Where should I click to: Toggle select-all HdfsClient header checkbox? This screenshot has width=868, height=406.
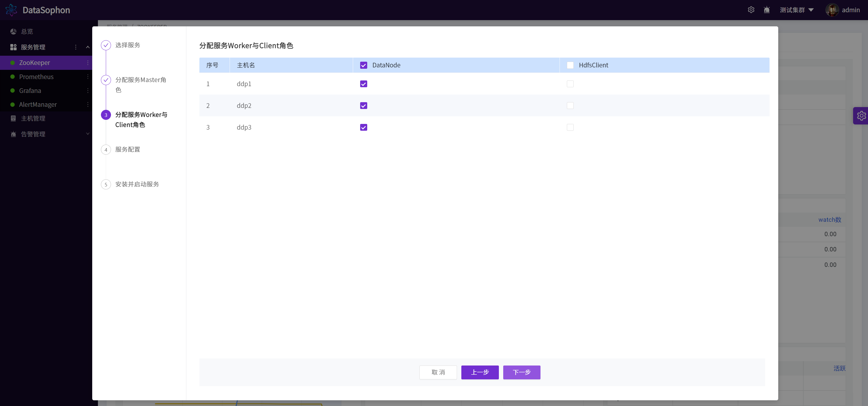pos(570,65)
